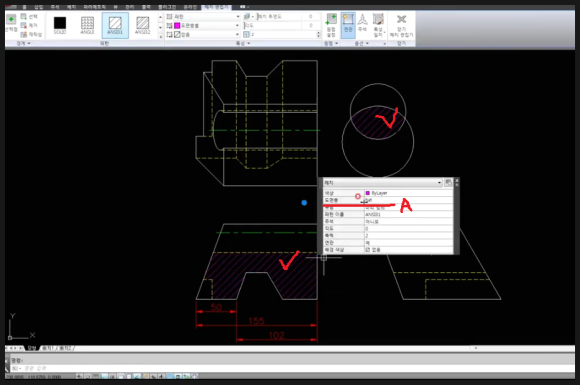
Task: Pick the ANSI32 hatch pattern
Action: 143,25
